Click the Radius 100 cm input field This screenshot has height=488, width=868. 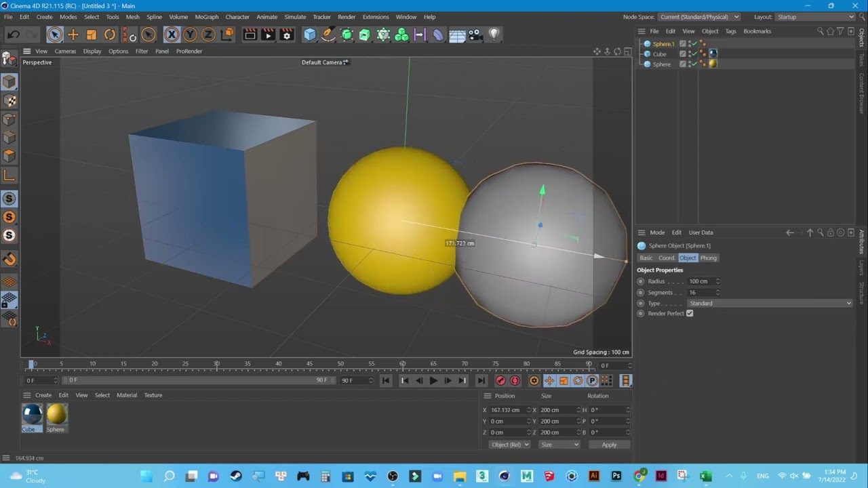point(701,281)
